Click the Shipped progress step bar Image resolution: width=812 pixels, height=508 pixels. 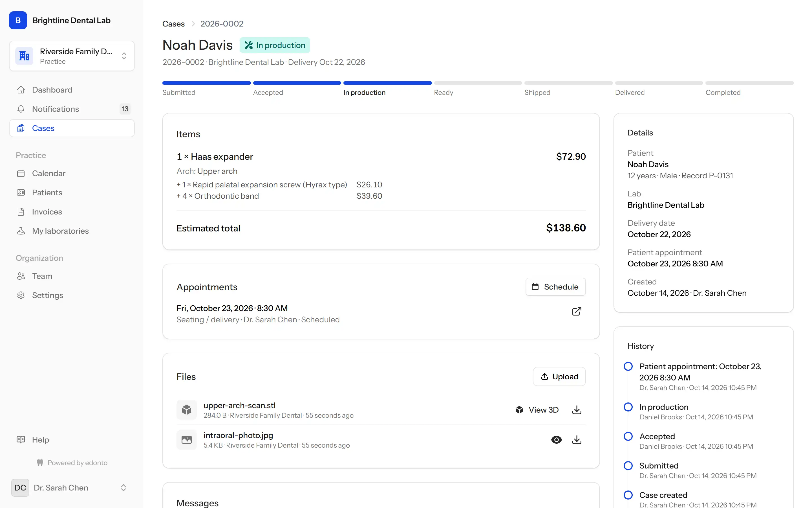(x=568, y=83)
